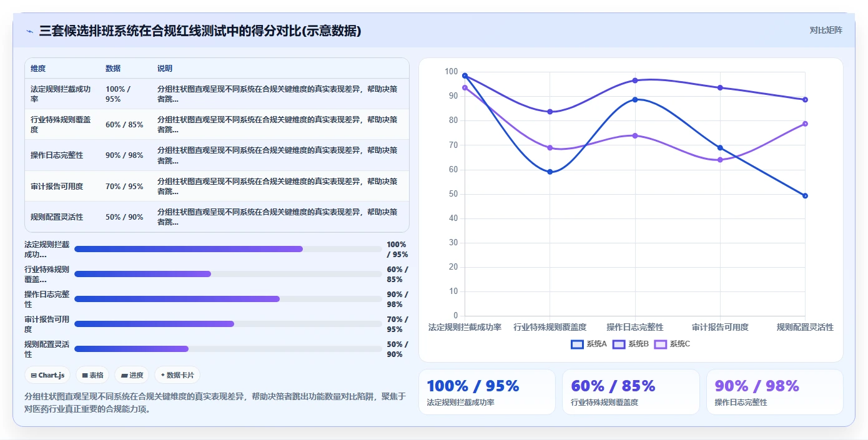Click y-axis tick label 100
868x440 pixels.
451,72
